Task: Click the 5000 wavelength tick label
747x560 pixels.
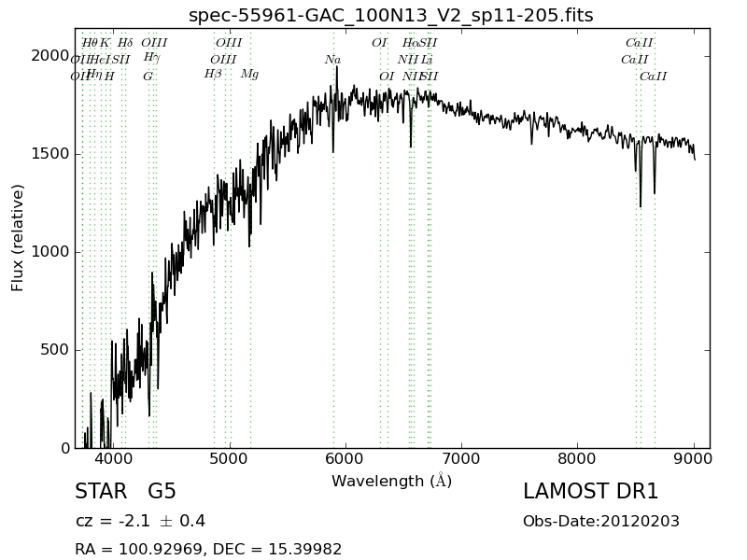Action: (230, 459)
